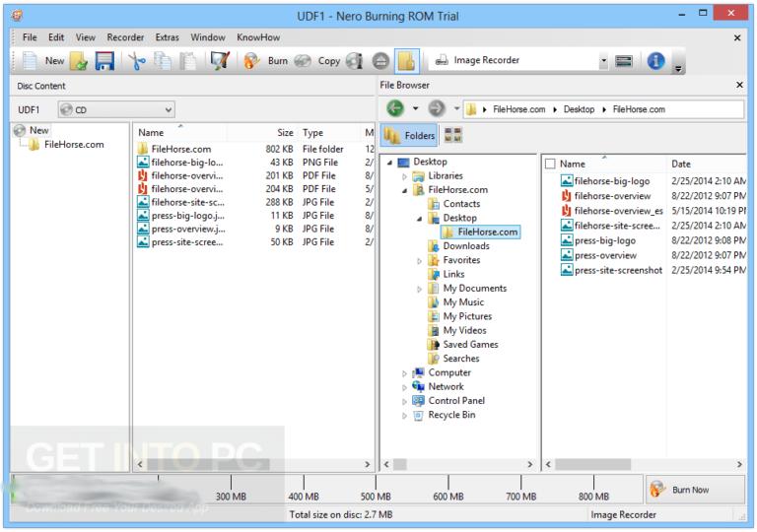Image resolution: width=757 pixels, height=532 pixels.
Task: Sort disc content by Size column
Action: coord(285,133)
